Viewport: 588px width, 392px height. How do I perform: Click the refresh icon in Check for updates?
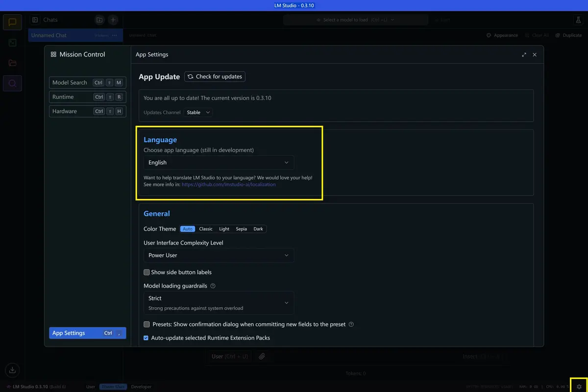[x=191, y=76]
